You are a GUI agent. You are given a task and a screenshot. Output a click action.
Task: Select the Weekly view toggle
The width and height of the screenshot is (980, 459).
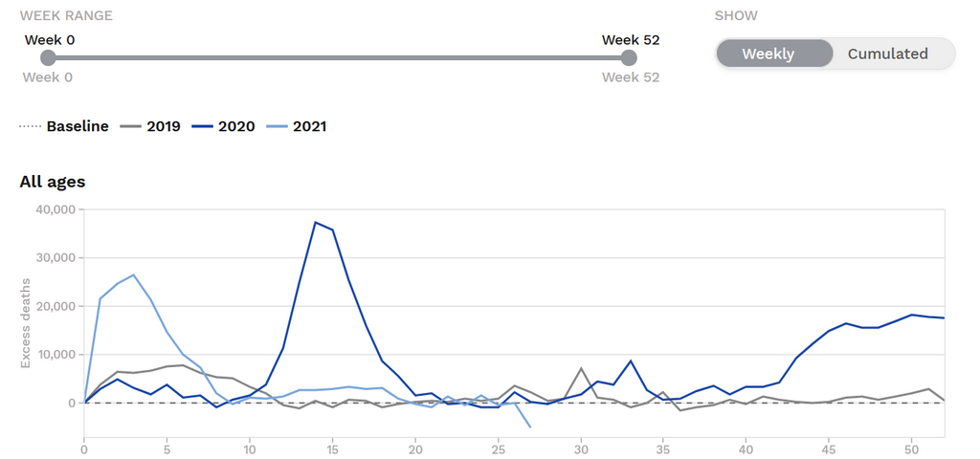coord(768,54)
